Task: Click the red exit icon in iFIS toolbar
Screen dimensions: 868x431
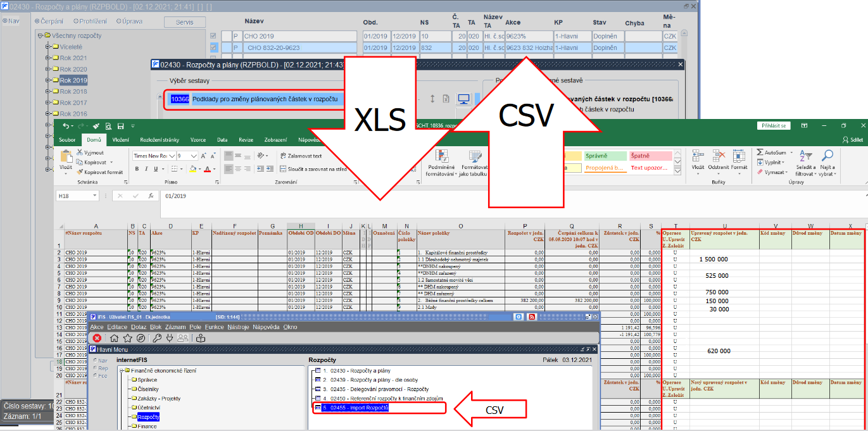Action: (97, 339)
